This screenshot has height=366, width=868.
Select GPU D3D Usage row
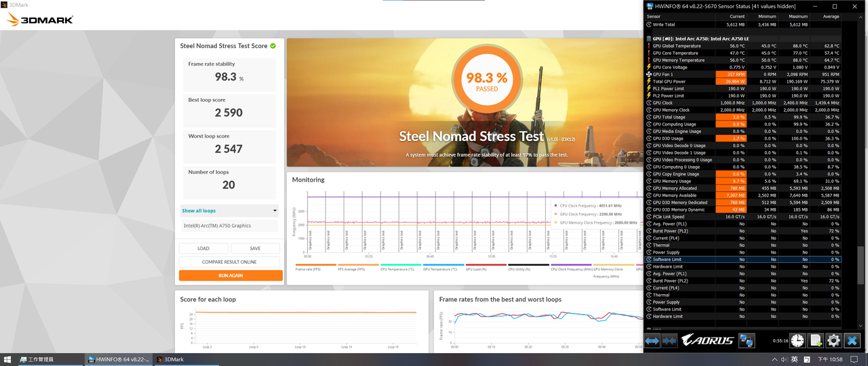743,138
